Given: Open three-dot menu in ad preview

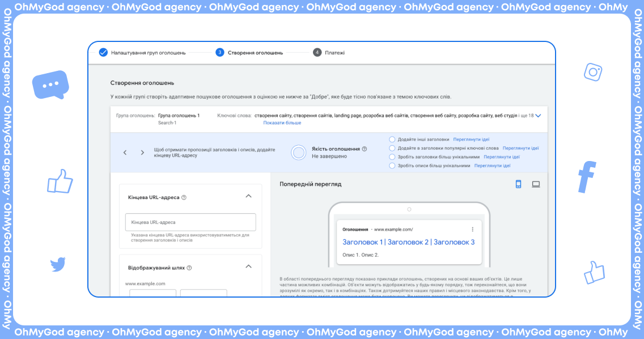Looking at the screenshot, I should point(473,230).
